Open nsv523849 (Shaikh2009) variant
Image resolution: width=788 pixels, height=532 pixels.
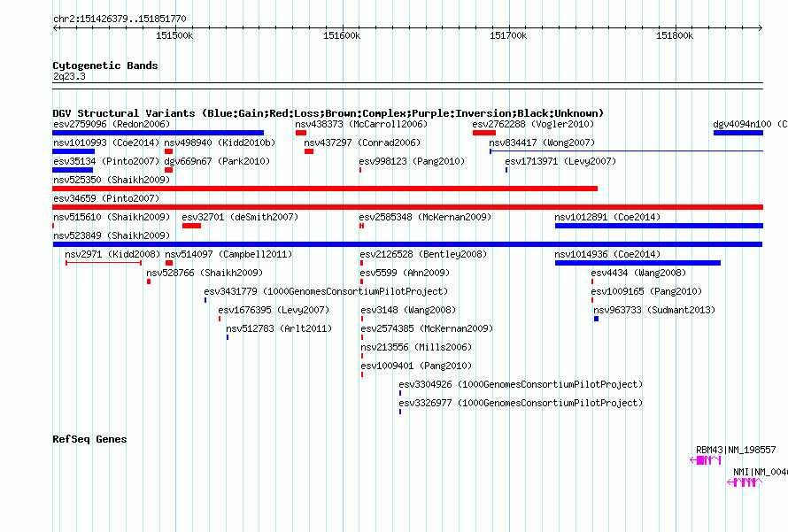coord(112,235)
